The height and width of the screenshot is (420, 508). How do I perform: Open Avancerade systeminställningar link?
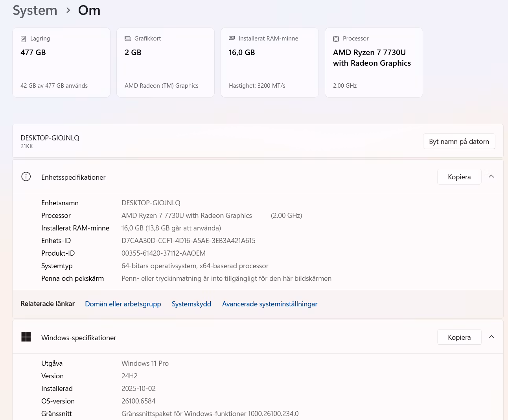tap(270, 304)
